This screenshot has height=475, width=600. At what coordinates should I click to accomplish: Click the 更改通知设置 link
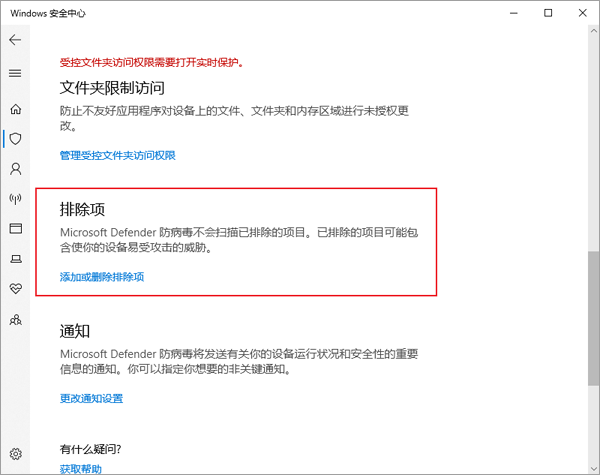tap(91, 398)
